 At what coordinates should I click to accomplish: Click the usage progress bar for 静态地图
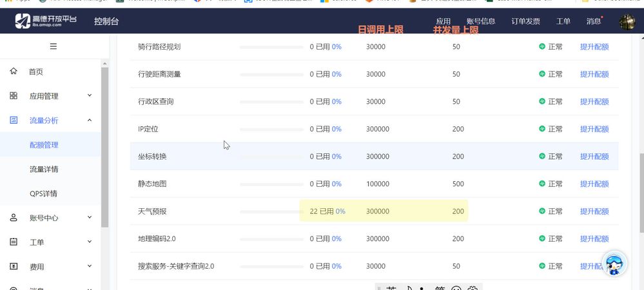click(x=271, y=184)
